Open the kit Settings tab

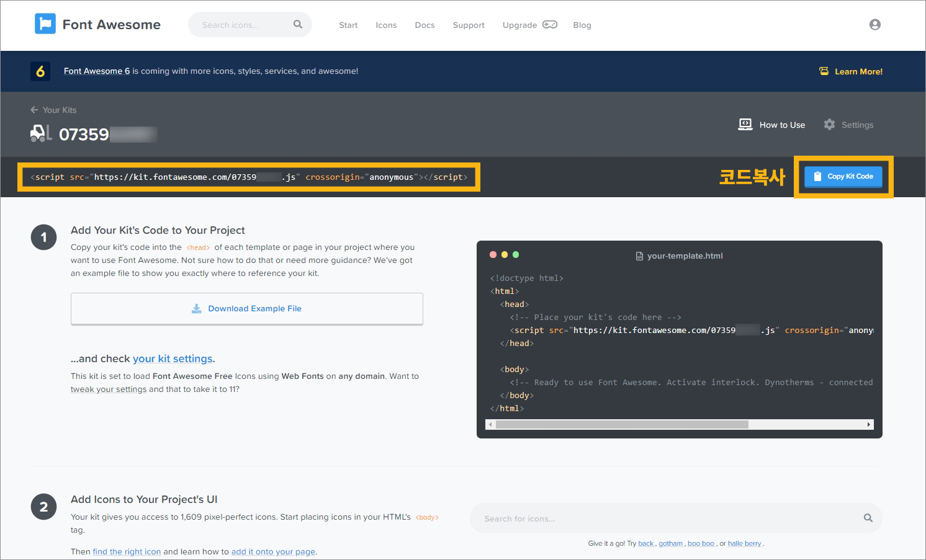(x=857, y=125)
